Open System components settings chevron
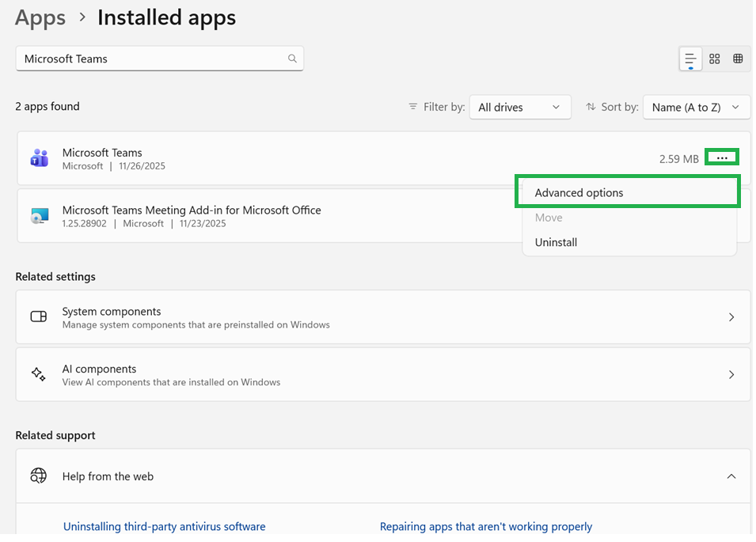The image size is (756, 542). [x=731, y=316]
